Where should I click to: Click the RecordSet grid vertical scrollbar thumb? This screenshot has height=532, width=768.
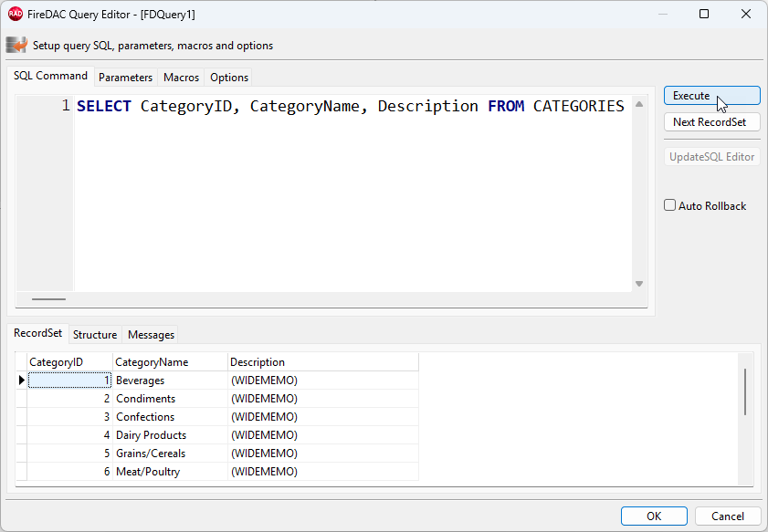pyautogui.click(x=745, y=392)
